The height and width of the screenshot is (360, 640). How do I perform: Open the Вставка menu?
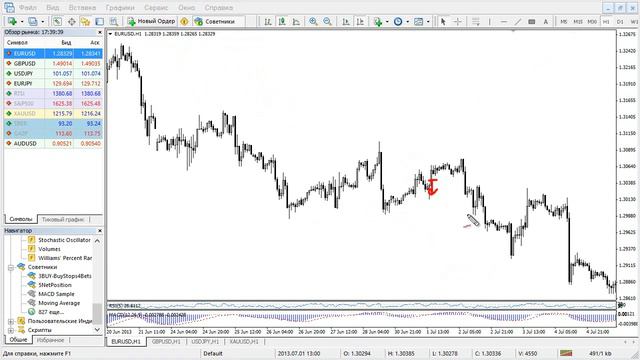point(82,8)
